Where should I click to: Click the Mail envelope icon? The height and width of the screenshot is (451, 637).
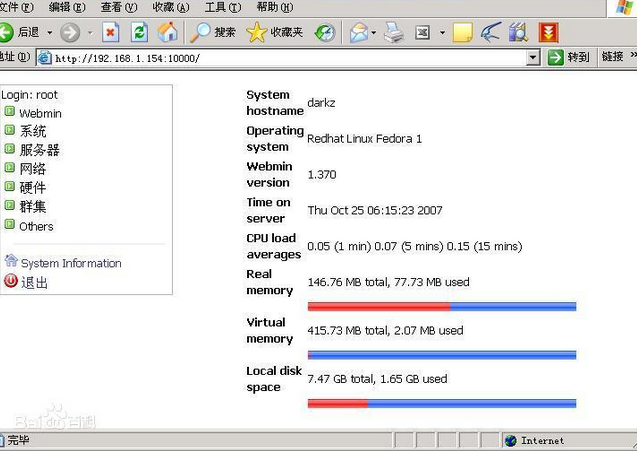click(x=359, y=33)
